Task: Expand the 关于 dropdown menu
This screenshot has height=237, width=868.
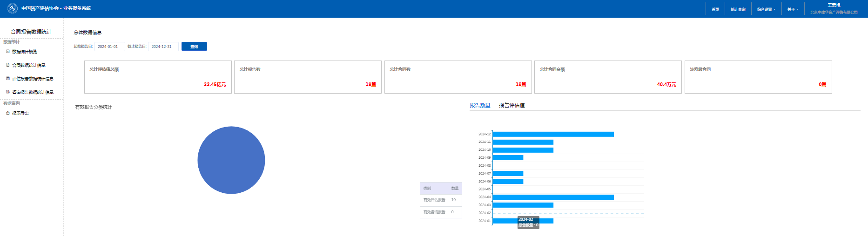Action: coord(793,9)
